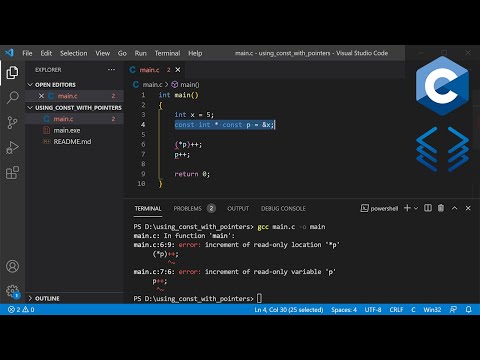Open the File menu
The height and width of the screenshot is (360, 480).
[27, 53]
